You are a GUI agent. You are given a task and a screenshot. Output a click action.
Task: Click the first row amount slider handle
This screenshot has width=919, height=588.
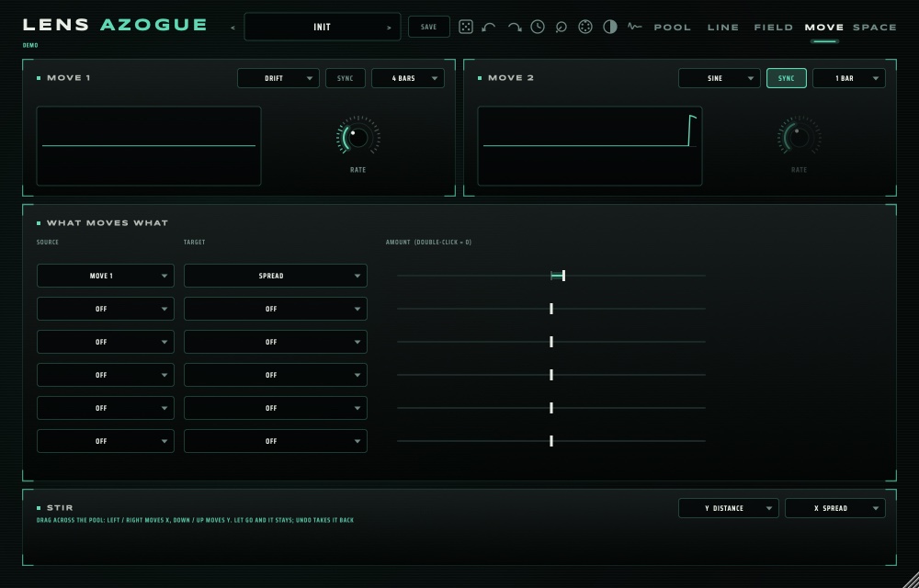[x=563, y=276]
